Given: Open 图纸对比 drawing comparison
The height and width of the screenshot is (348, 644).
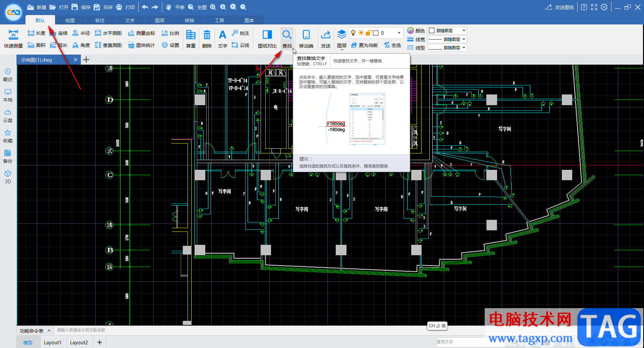Looking at the screenshot, I should 267,39.
